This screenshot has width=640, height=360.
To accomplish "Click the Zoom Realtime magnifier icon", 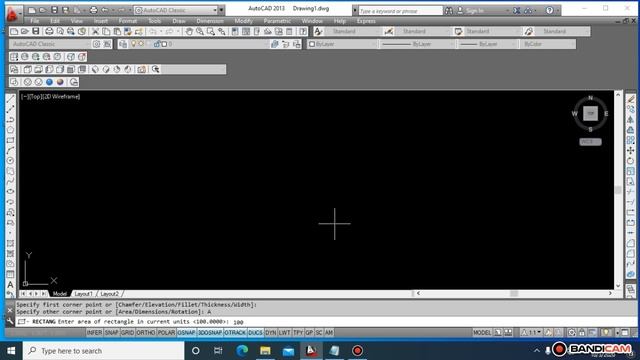I will (x=200, y=31).
